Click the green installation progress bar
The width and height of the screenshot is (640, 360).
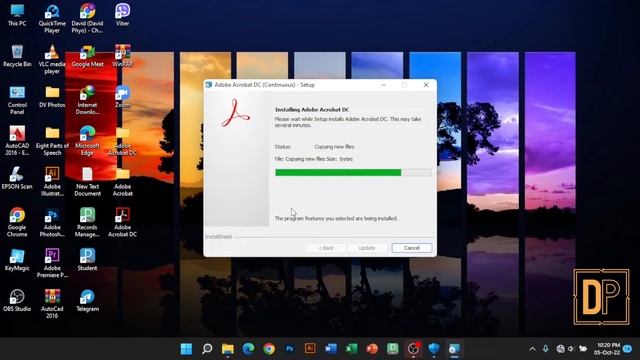tap(353, 173)
